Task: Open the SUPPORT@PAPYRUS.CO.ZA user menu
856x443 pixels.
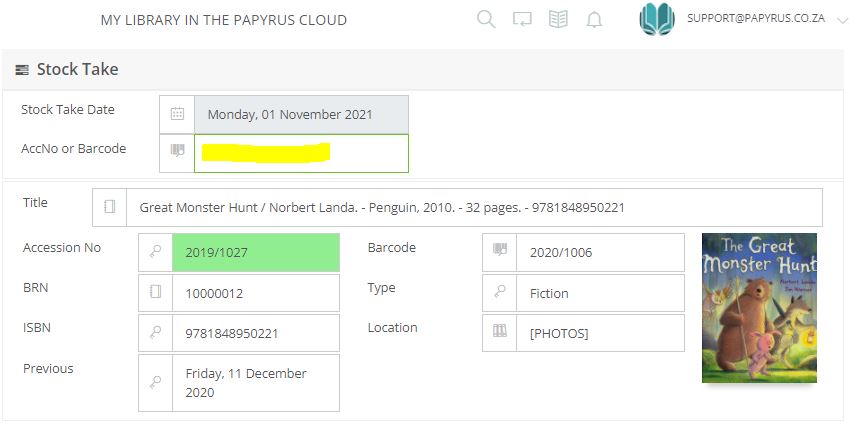Action: click(755, 19)
